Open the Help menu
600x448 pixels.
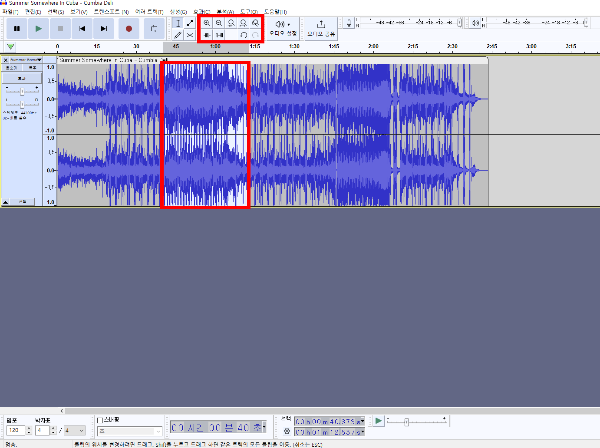[275, 12]
